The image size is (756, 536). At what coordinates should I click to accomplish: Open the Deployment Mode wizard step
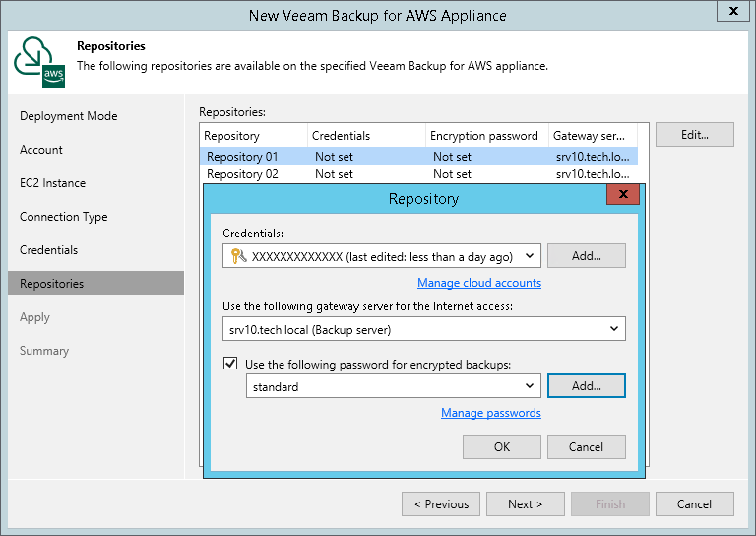click(x=69, y=116)
